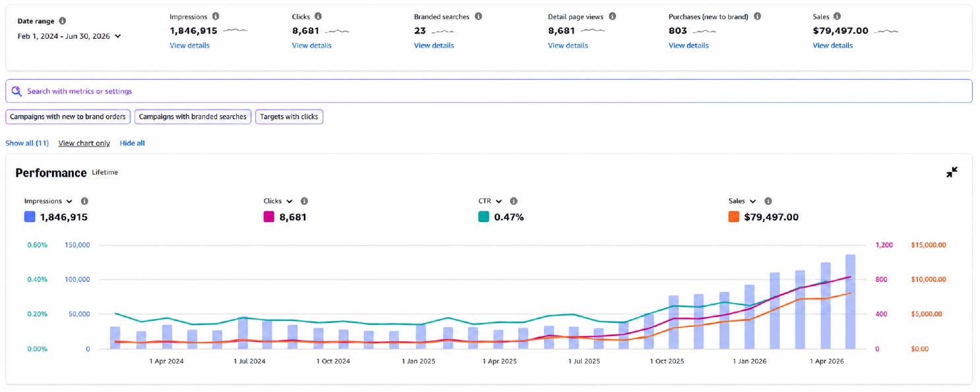Apply Targets with clicks filter
Image resolution: width=980 pixels, height=392 pixels.
pos(289,117)
